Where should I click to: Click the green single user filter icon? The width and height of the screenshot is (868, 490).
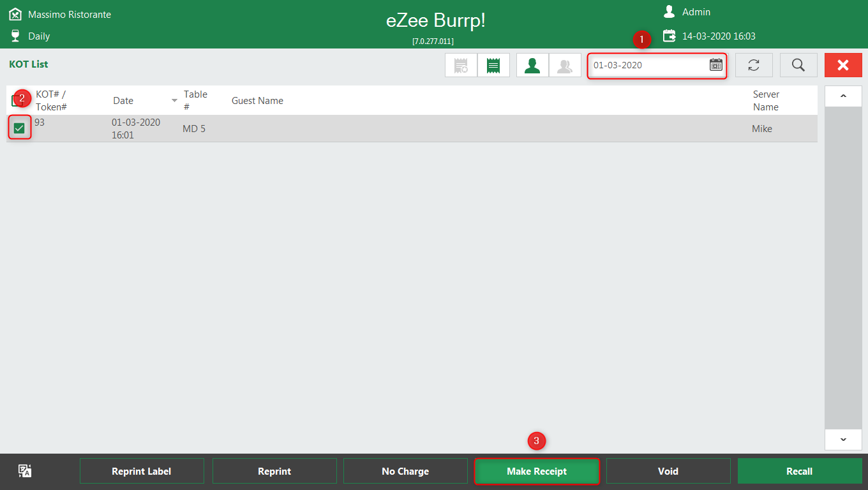click(x=532, y=65)
